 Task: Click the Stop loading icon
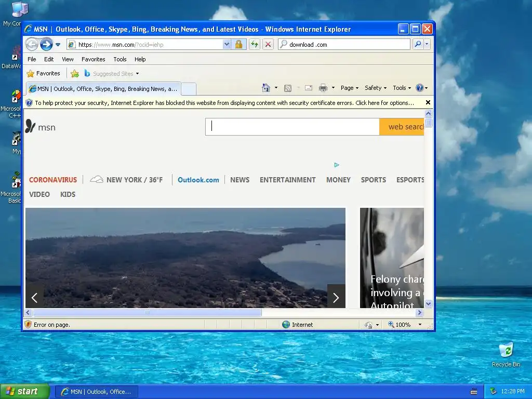[x=268, y=45]
